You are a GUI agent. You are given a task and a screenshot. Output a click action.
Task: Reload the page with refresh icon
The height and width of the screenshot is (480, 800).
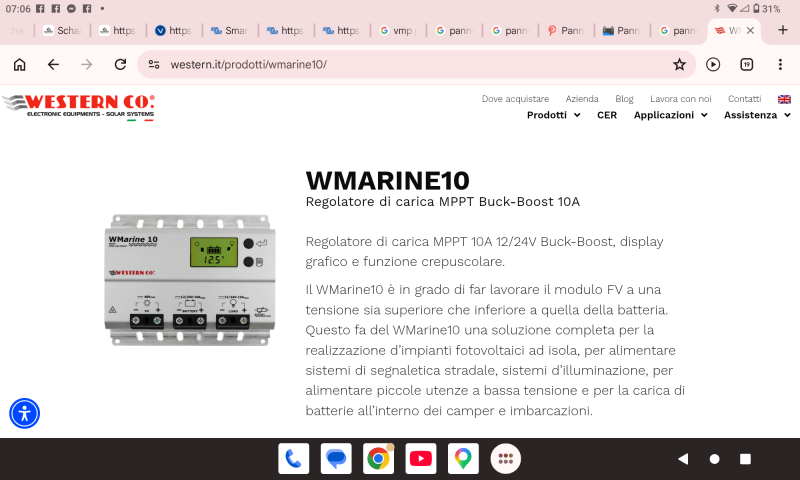click(x=120, y=65)
